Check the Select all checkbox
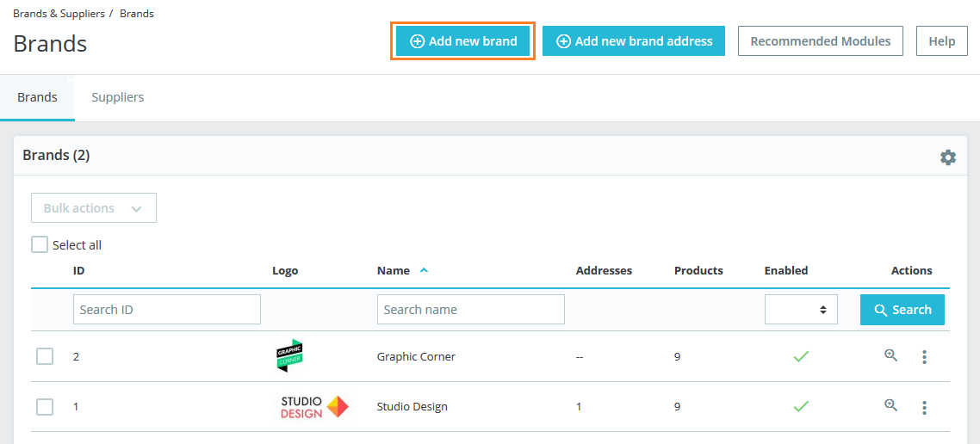980x444 pixels. (x=40, y=244)
